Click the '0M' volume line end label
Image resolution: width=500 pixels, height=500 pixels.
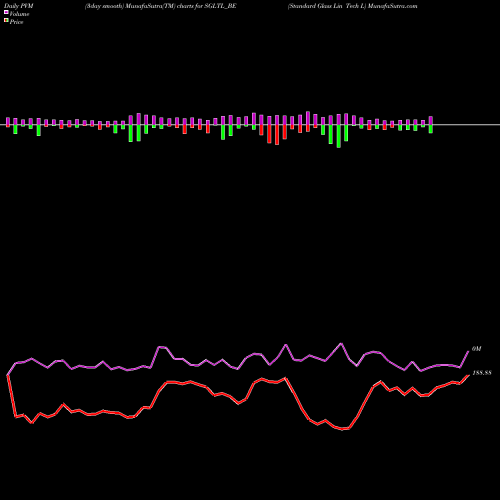(x=476, y=349)
